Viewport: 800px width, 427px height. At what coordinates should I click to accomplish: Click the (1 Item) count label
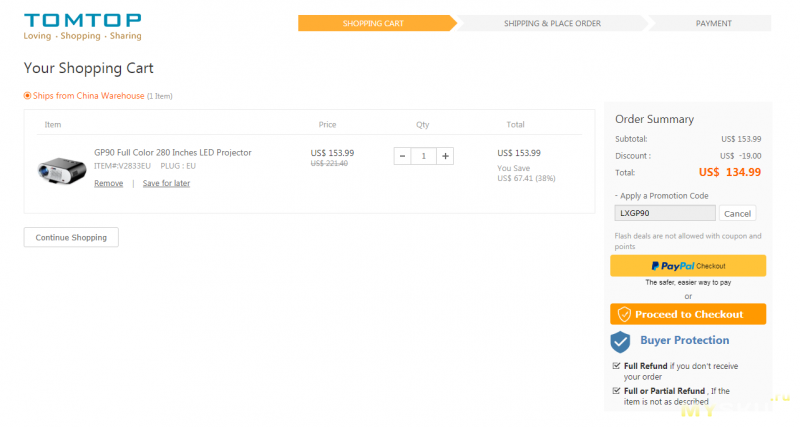(160, 96)
